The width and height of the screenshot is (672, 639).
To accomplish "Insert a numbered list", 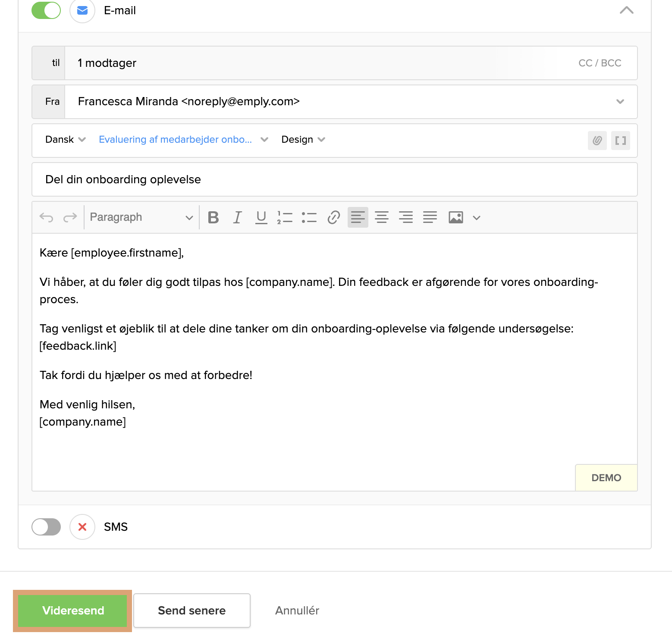I will point(285,217).
